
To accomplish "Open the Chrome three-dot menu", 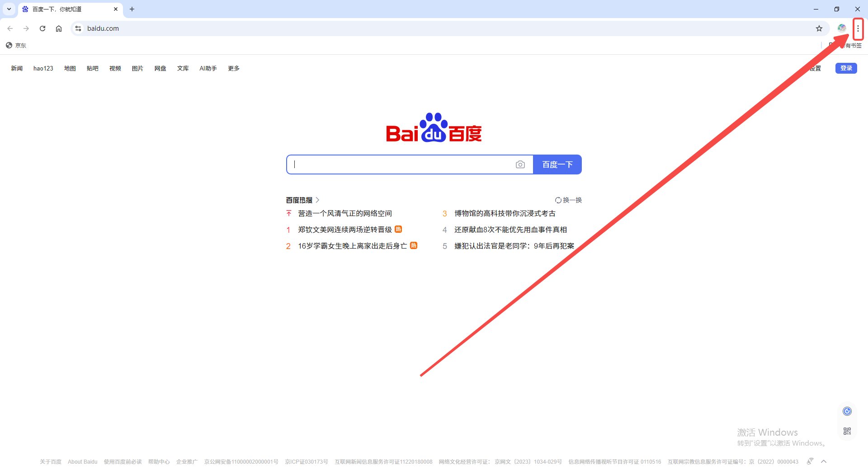I will click(858, 28).
